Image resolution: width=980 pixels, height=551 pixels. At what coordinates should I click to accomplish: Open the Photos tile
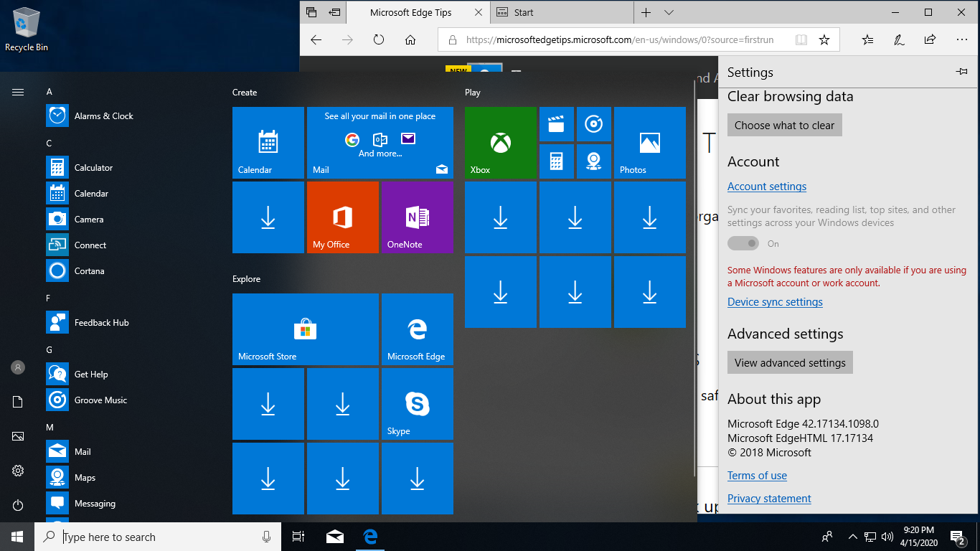[x=650, y=143]
